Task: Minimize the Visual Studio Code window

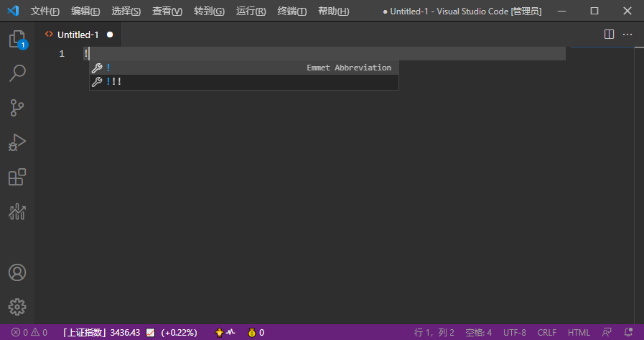Action: [x=561, y=11]
